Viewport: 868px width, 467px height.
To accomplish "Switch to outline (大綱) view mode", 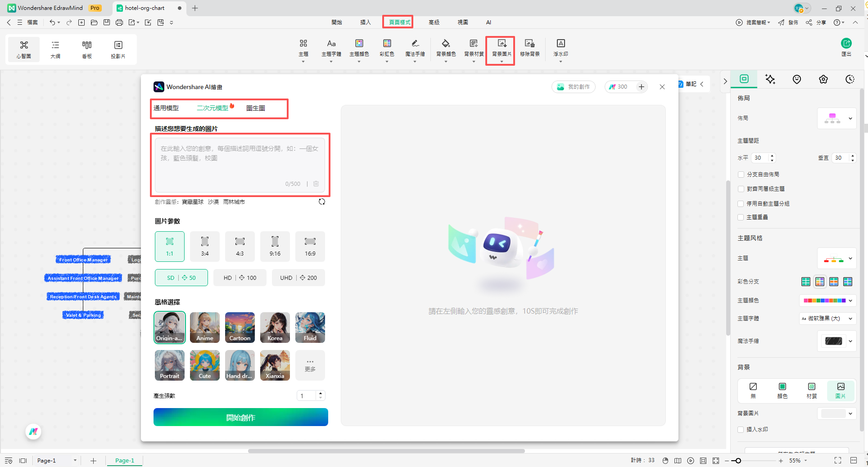I will click(55, 49).
